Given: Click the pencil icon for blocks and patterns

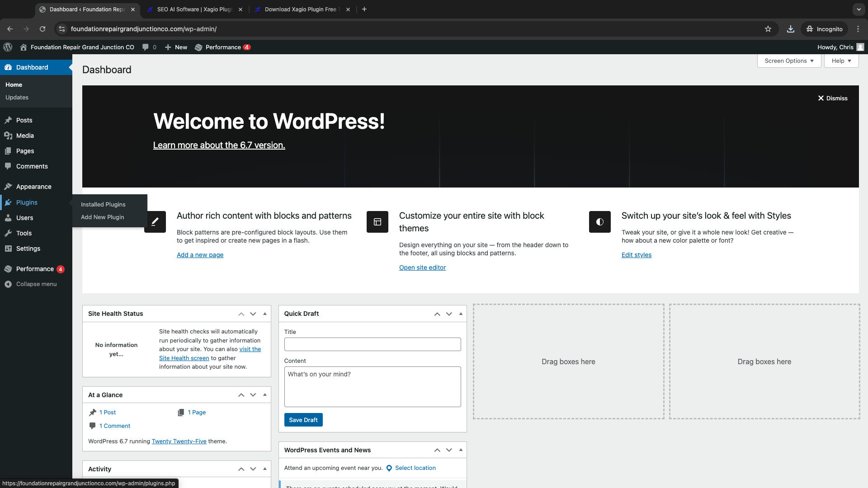Looking at the screenshot, I should coord(155,222).
